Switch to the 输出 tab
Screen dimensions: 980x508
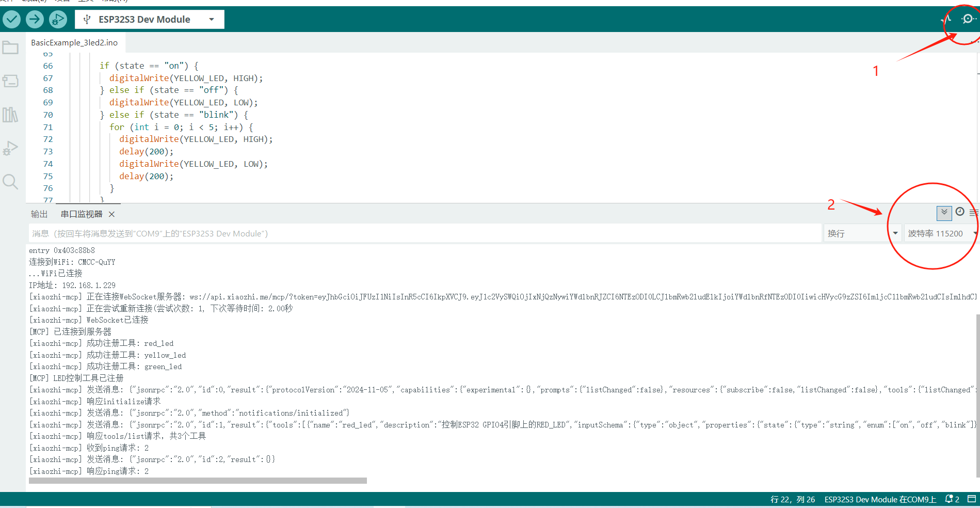click(39, 214)
